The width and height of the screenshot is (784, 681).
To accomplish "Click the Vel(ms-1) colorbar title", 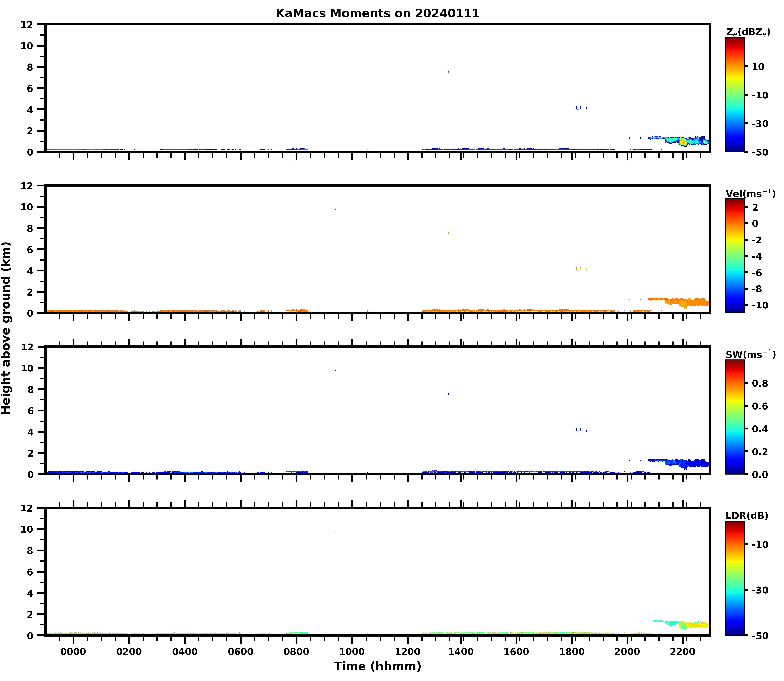I will tap(750, 193).
